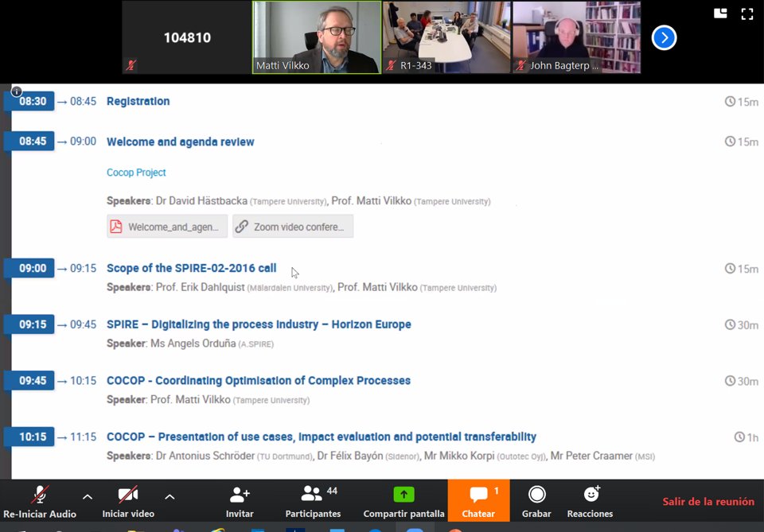Click the Re-Iniciar Audio microphone icon

tap(40, 495)
